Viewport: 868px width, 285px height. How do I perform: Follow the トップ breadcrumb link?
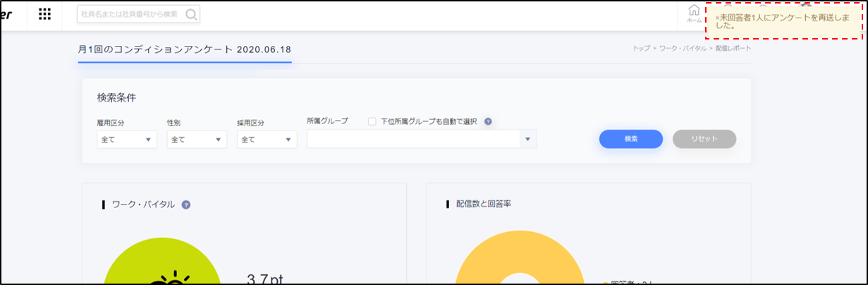click(641, 48)
